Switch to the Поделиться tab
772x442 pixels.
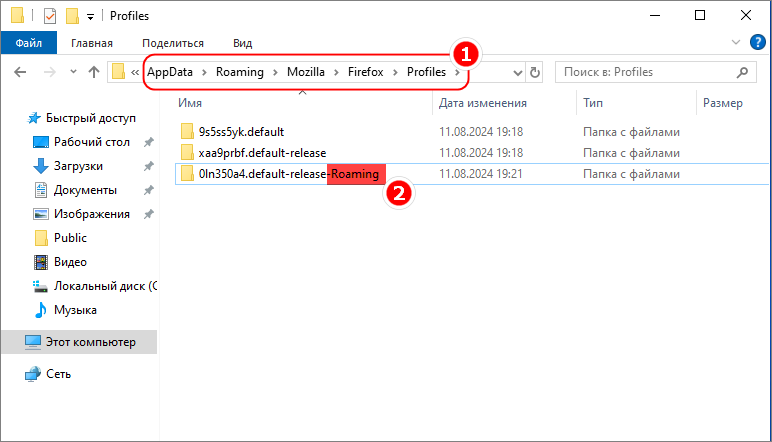click(173, 43)
